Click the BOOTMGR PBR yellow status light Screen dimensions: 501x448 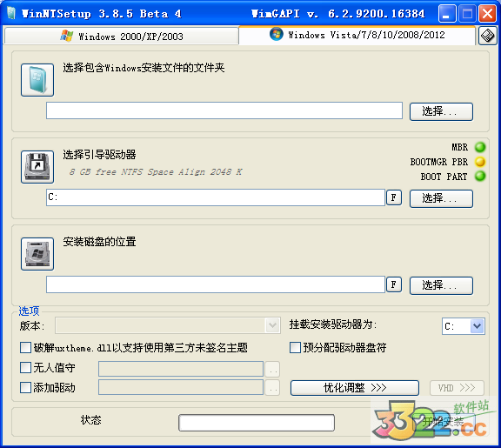480,162
